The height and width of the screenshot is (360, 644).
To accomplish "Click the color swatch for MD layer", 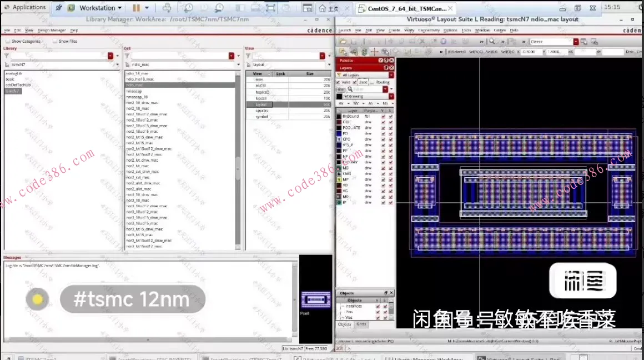I will point(339,168).
